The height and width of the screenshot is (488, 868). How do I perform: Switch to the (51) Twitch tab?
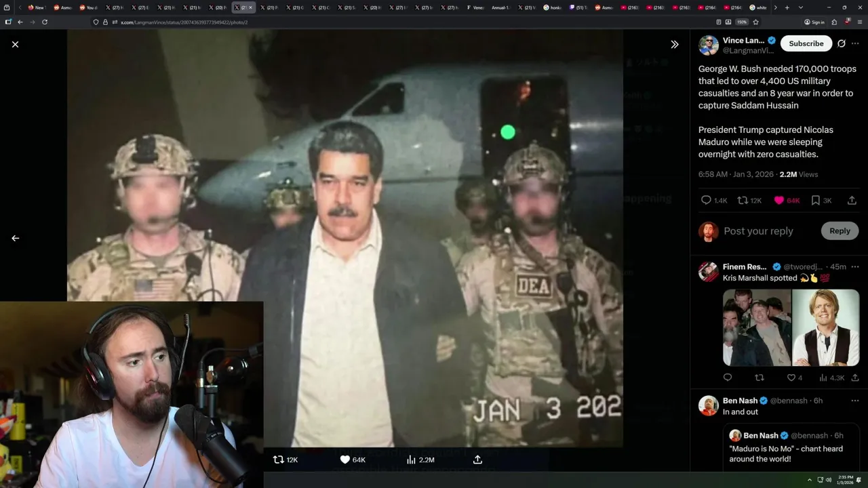(578, 7)
